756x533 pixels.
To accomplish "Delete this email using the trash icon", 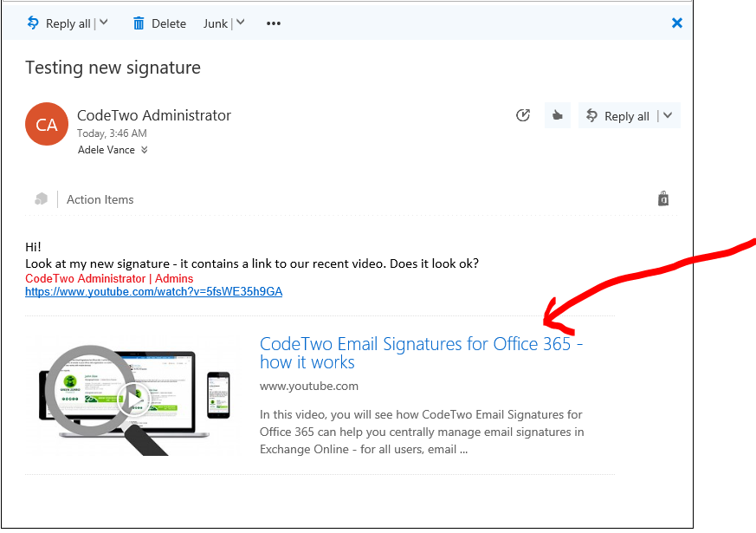I will [140, 23].
